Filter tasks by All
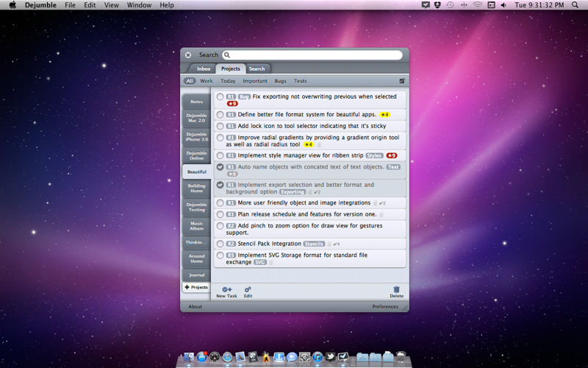588x368 pixels. coord(190,81)
